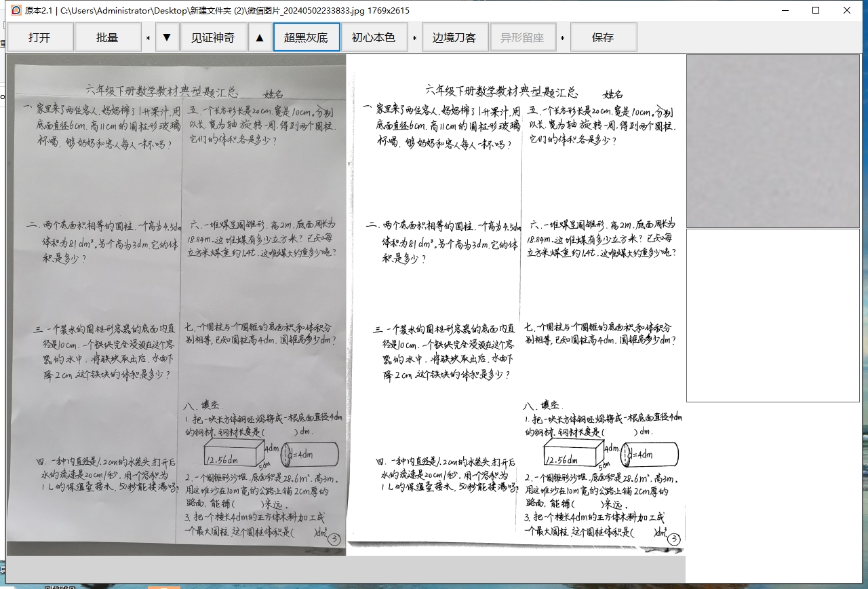Start batch processing via 批量
This screenshot has width=868, height=589.
(108, 37)
